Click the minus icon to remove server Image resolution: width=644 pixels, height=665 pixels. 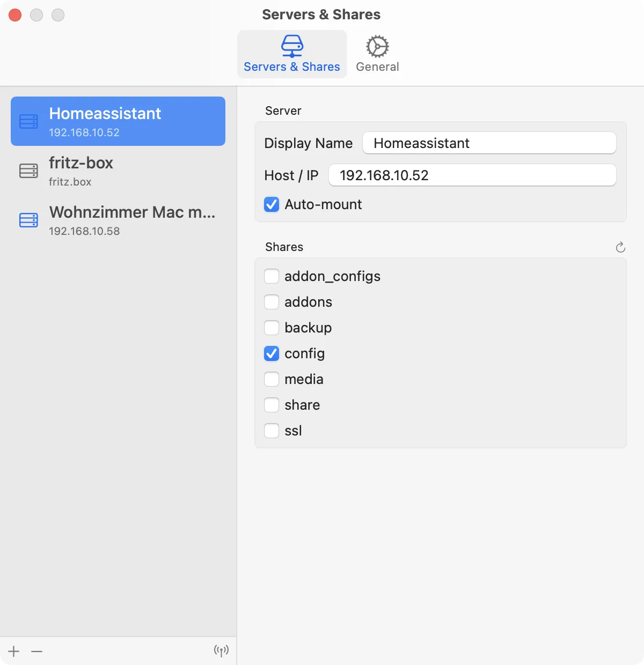pos(36,651)
